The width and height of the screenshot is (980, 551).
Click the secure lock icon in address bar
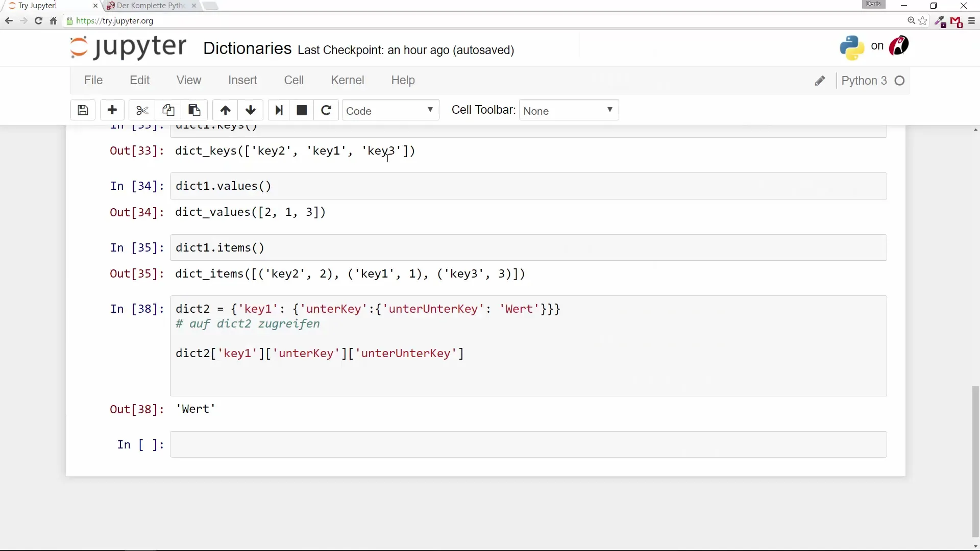click(x=70, y=21)
